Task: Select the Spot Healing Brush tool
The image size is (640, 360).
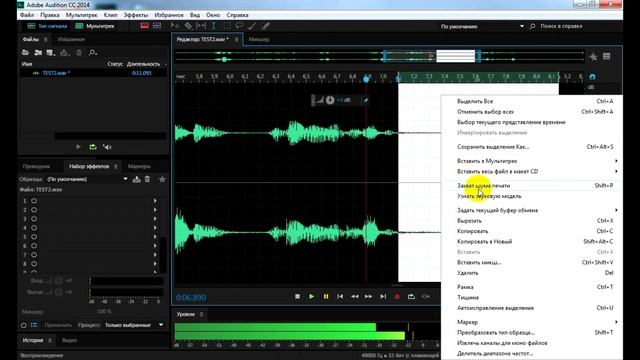Action: click(266, 26)
